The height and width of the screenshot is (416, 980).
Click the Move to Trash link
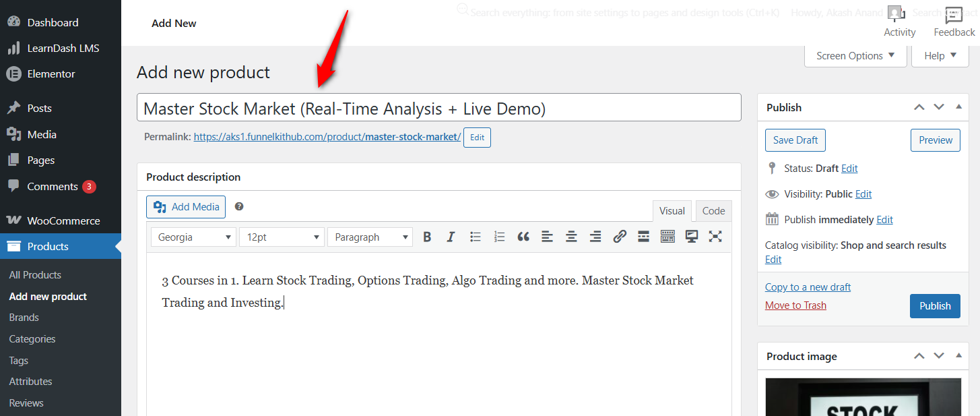click(x=795, y=305)
